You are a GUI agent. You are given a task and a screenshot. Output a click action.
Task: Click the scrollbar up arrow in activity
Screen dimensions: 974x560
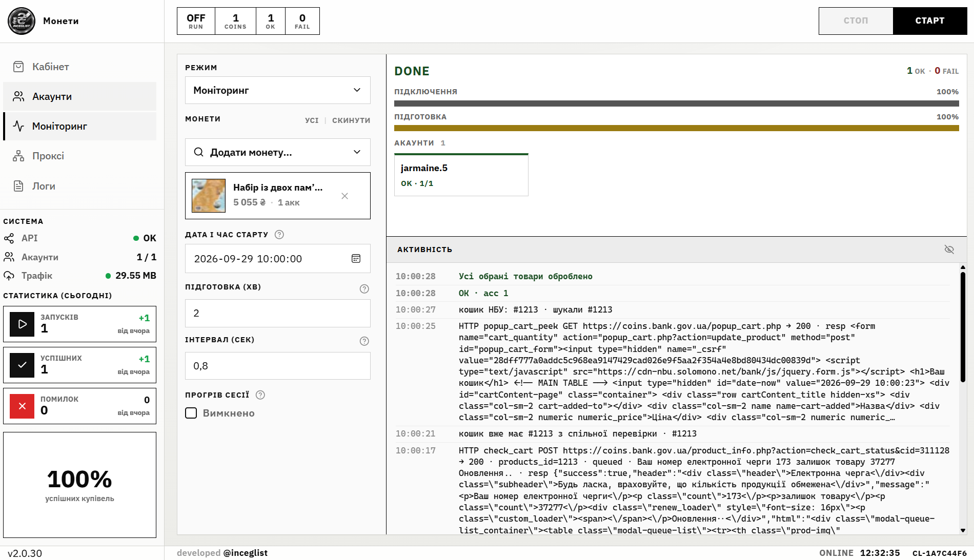pos(963,267)
